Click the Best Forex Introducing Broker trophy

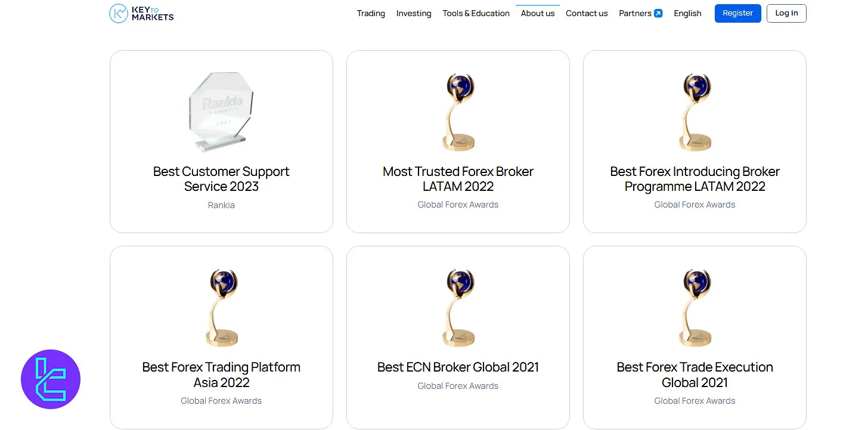click(x=695, y=112)
